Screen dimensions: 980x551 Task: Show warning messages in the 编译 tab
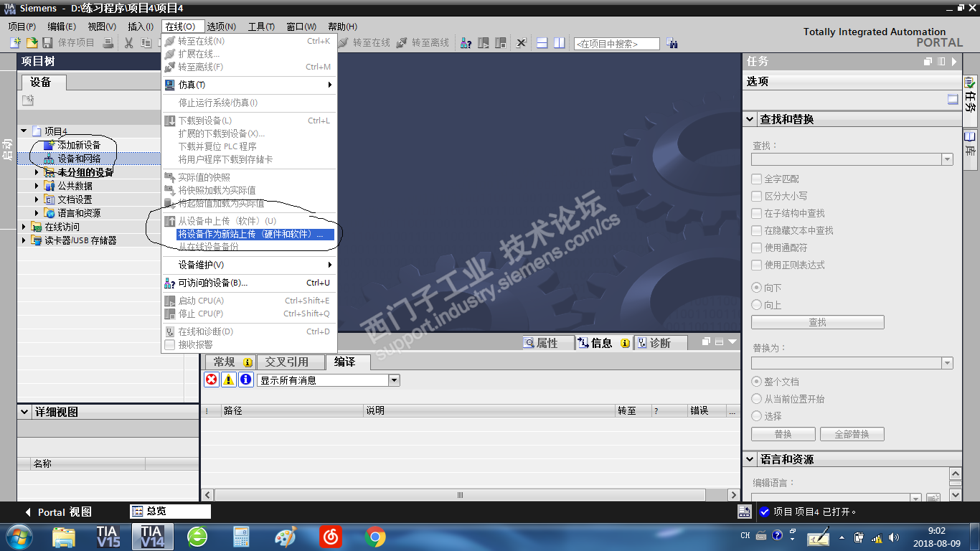[x=229, y=380]
